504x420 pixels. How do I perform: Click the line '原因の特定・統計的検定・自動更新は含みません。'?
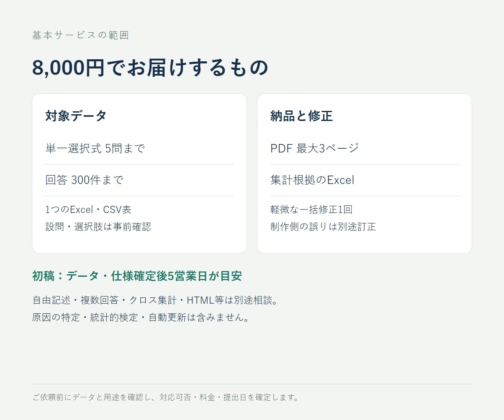point(142,317)
